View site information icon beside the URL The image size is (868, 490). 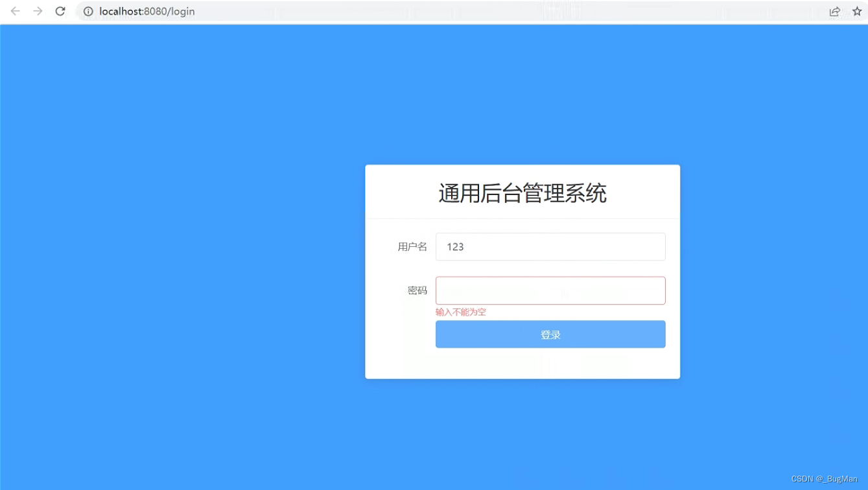(x=88, y=11)
